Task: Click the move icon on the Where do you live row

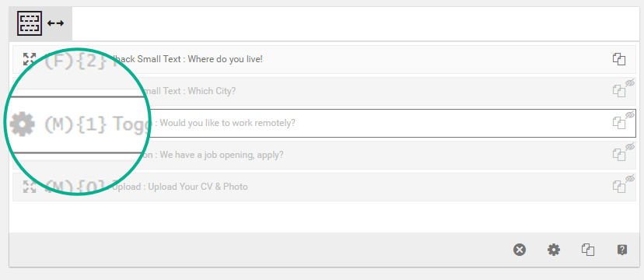Action: (30, 59)
